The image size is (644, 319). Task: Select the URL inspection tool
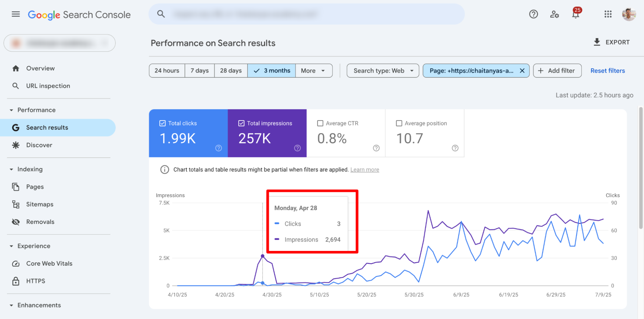(x=48, y=85)
